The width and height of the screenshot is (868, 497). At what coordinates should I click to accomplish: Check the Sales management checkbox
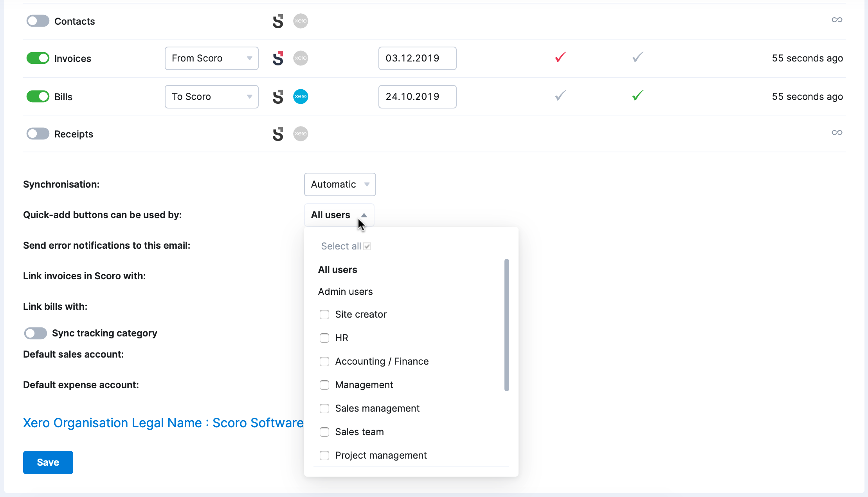click(x=324, y=408)
